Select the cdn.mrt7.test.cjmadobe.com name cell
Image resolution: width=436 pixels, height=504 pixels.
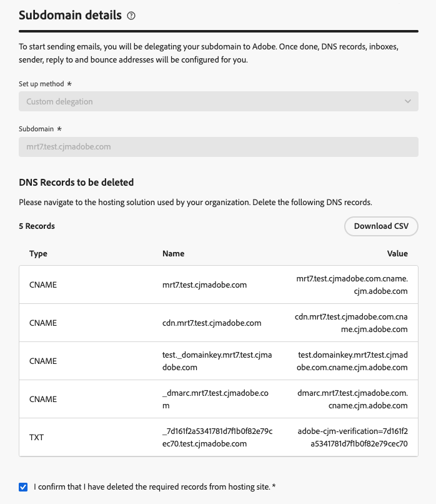click(211, 323)
